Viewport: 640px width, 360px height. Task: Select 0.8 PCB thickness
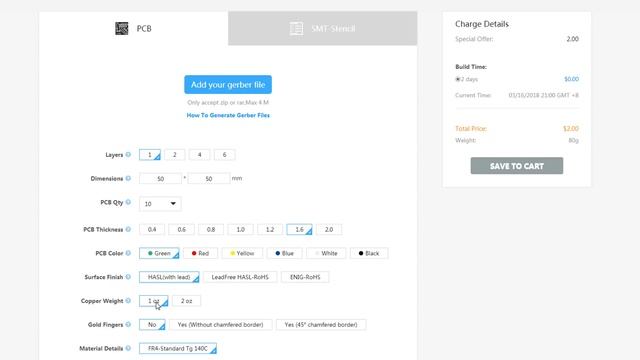tap(211, 229)
